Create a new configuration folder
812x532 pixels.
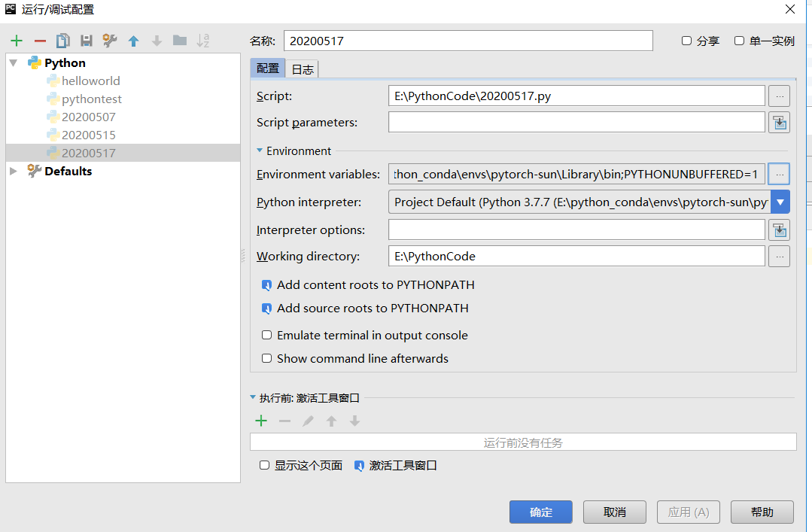click(x=178, y=41)
